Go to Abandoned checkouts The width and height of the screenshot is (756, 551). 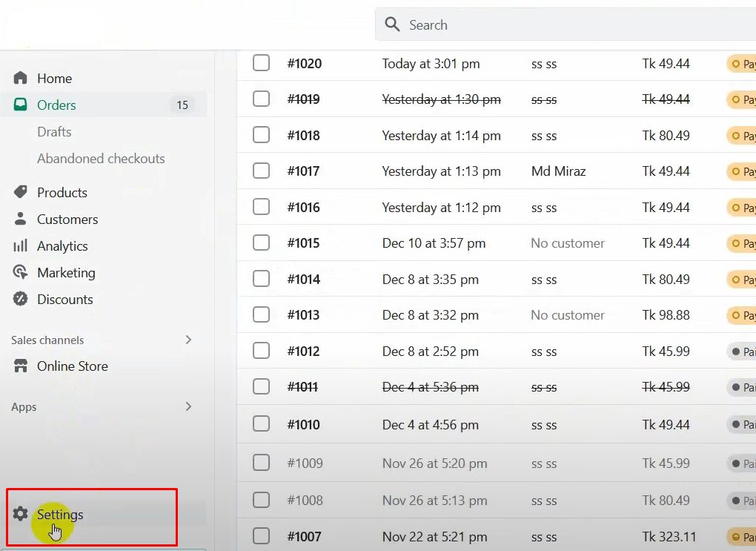coord(101,159)
